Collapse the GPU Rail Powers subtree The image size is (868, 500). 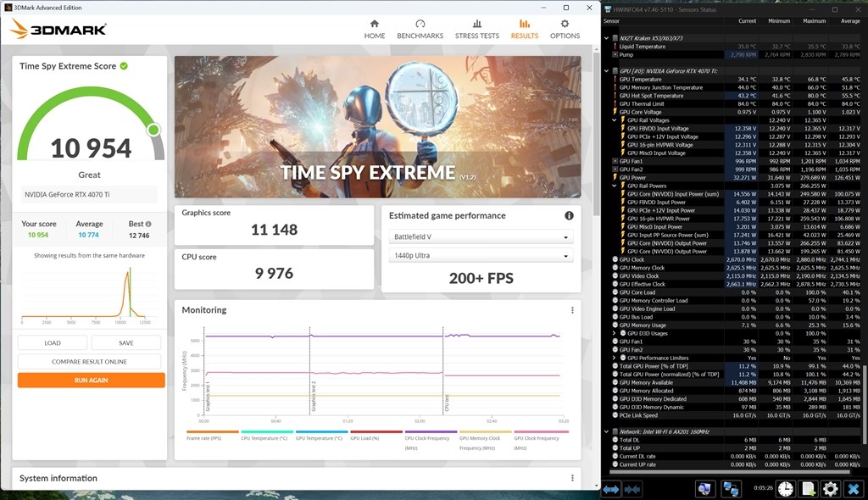tap(615, 186)
